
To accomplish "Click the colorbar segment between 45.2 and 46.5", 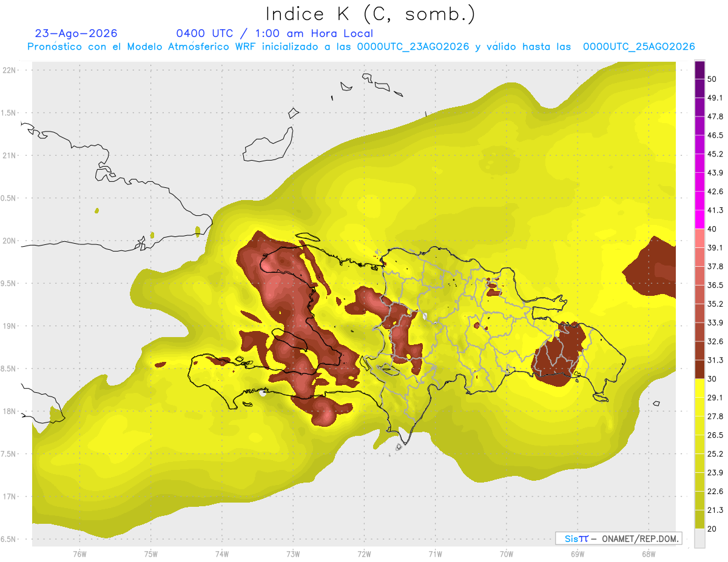I will (699, 145).
